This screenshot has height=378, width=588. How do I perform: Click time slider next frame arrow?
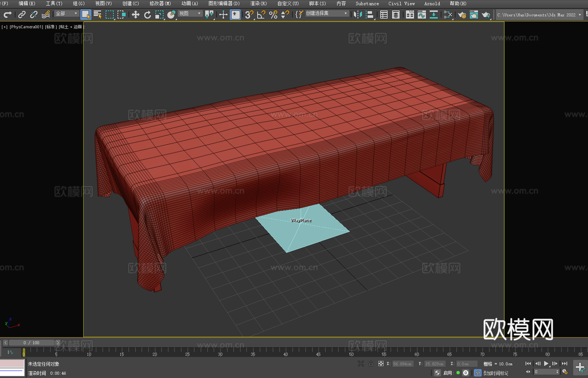(x=58, y=343)
